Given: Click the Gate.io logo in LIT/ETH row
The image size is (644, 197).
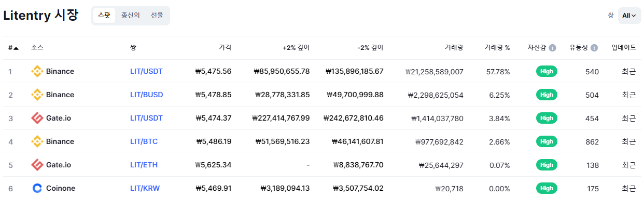Looking at the screenshot, I should [37, 165].
